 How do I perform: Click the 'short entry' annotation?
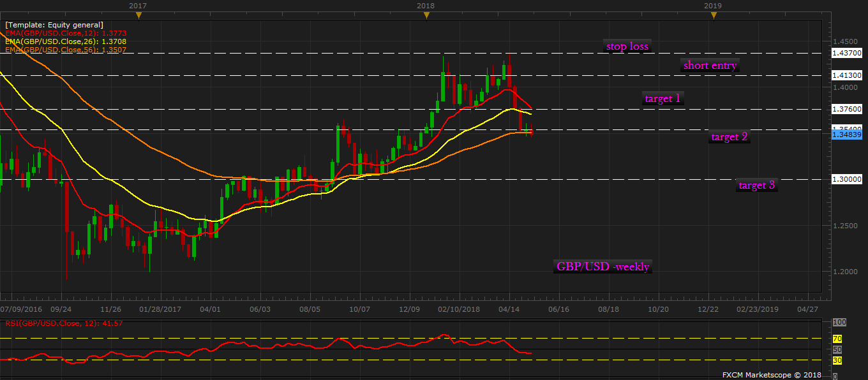(x=710, y=65)
